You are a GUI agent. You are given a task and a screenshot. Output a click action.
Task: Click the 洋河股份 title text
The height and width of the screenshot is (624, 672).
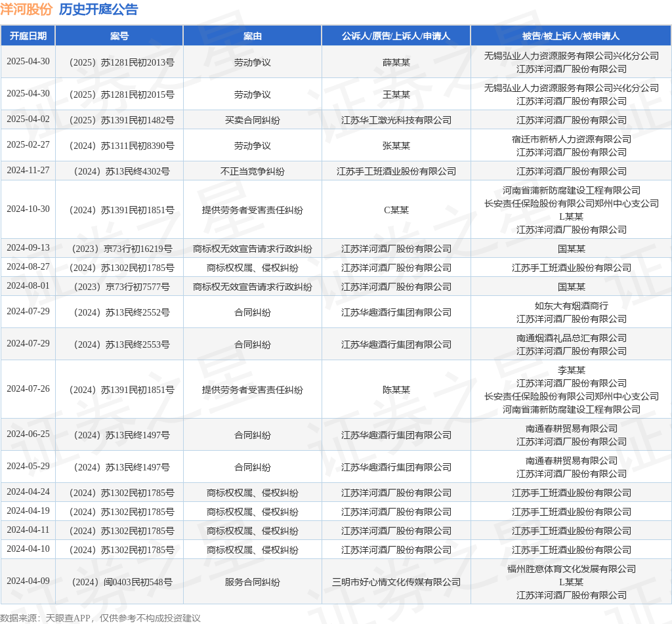point(26,9)
